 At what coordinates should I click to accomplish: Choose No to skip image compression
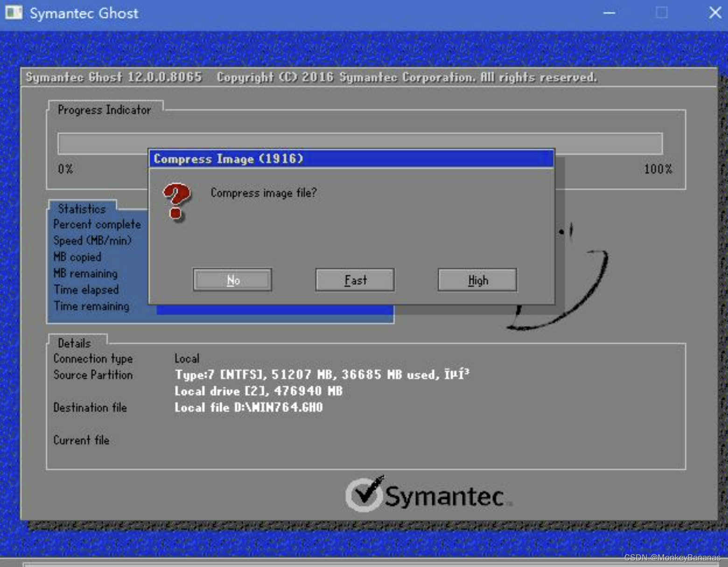232,280
